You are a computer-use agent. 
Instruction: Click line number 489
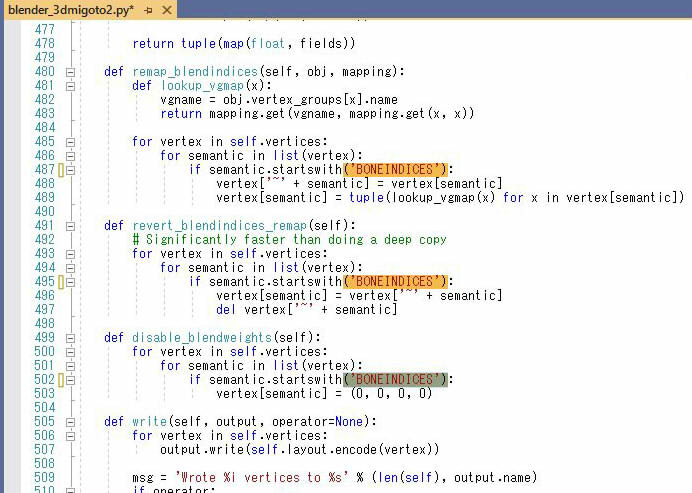tap(45, 197)
